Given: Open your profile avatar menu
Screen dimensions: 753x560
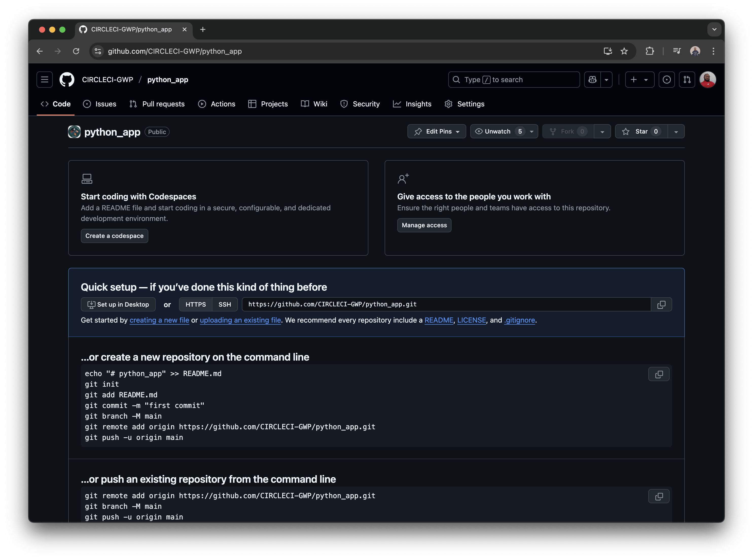Looking at the screenshot, I should 708,79.
